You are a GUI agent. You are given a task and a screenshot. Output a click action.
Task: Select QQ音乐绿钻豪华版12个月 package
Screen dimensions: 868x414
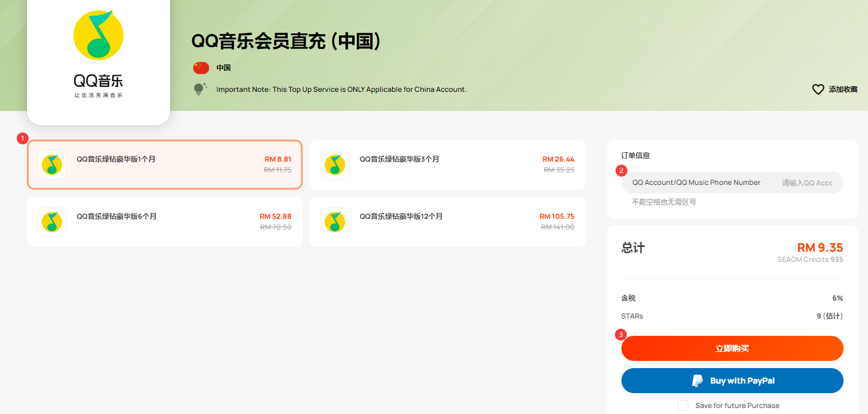coord(448,222)
